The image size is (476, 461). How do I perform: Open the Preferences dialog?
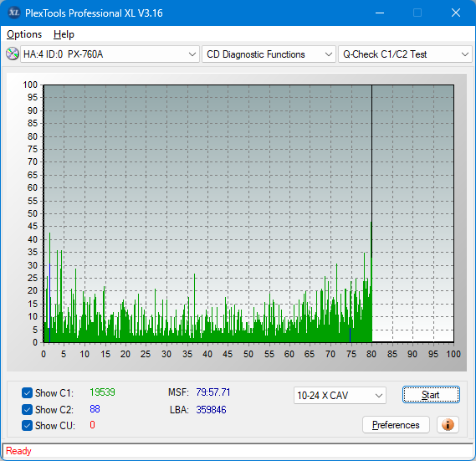point(396,424)
